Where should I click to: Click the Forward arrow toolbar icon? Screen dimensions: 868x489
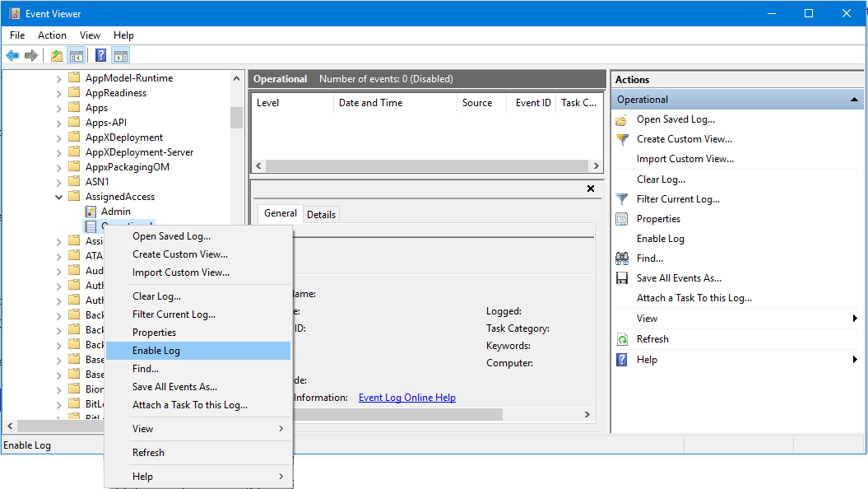click(x=31, y=55)
